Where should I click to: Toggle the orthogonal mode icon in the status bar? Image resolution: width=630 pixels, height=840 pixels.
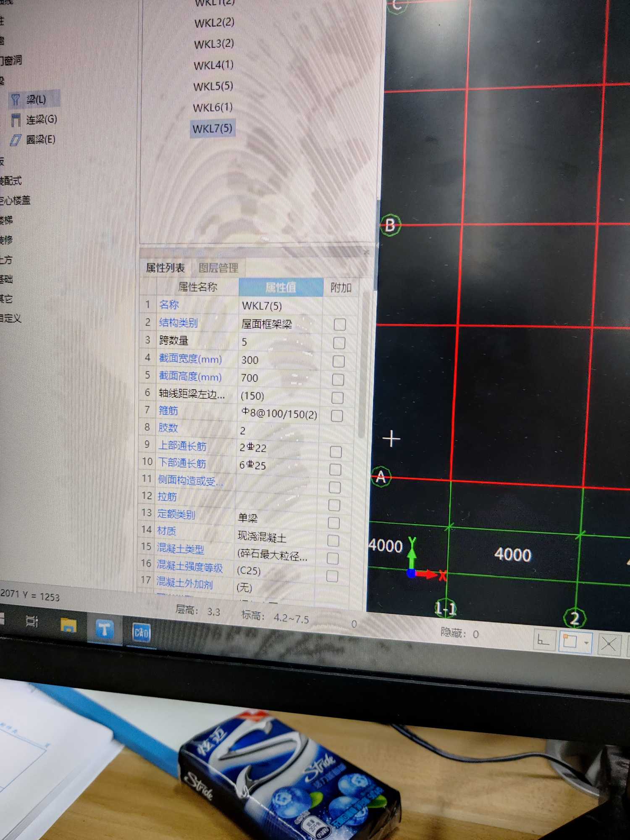pos(543,640)
